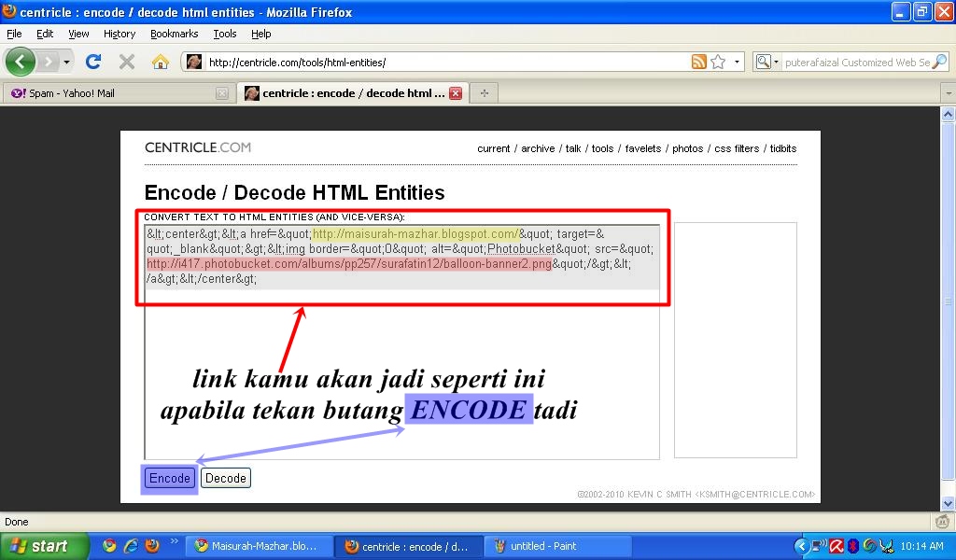Open the Windows Start menu
956x560 pixels.
[45, 546]
